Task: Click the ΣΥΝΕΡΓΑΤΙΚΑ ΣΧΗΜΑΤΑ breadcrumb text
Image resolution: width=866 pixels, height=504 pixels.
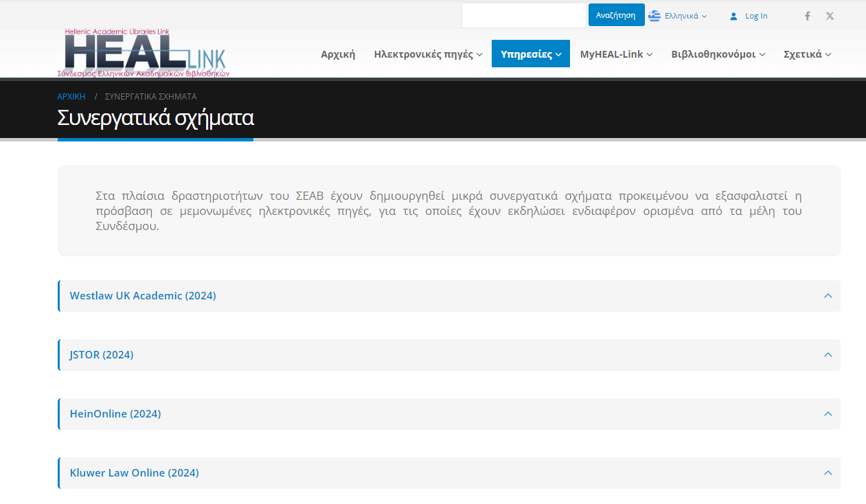Action: 151,96
